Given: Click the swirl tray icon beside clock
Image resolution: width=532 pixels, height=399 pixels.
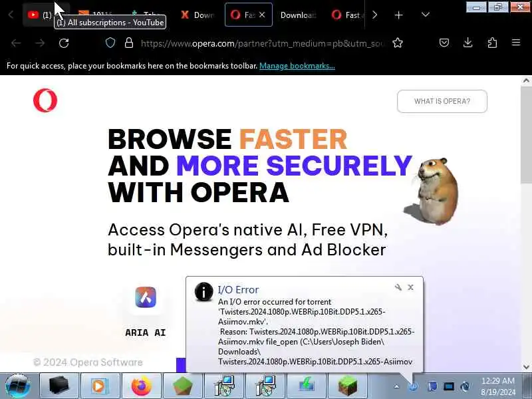Looking at the screenshot, I should point(465,386).
